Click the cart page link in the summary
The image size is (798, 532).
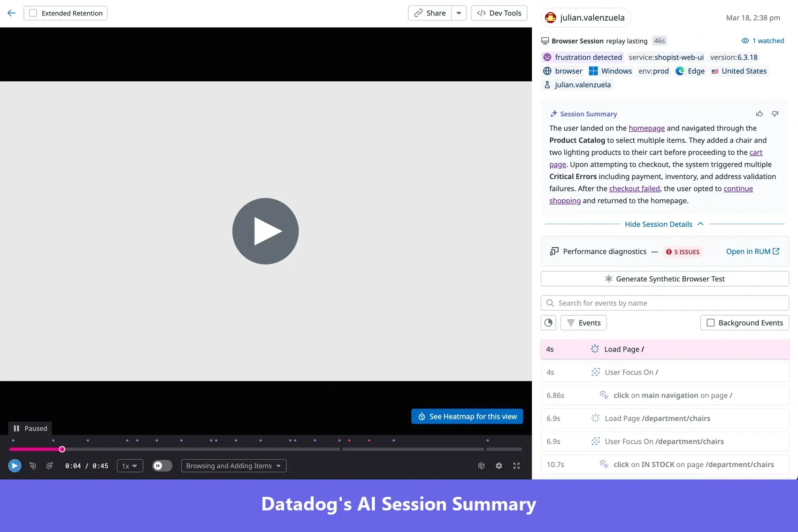click(x=756, y=152)
